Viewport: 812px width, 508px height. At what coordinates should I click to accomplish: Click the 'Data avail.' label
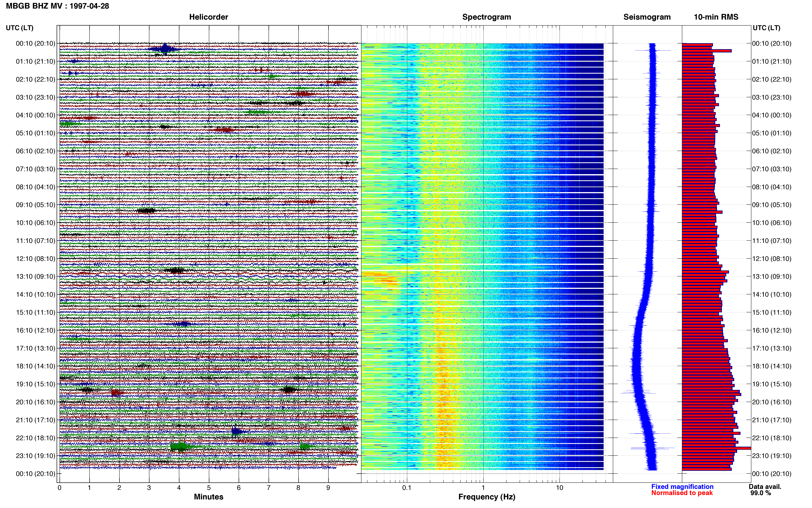[765, 486]
